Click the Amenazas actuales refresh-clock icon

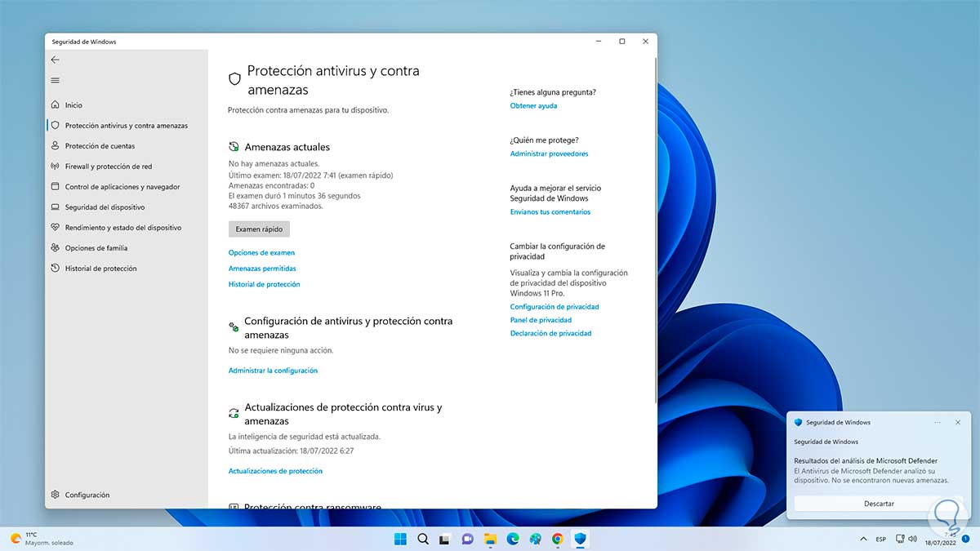tap(234, 147)
